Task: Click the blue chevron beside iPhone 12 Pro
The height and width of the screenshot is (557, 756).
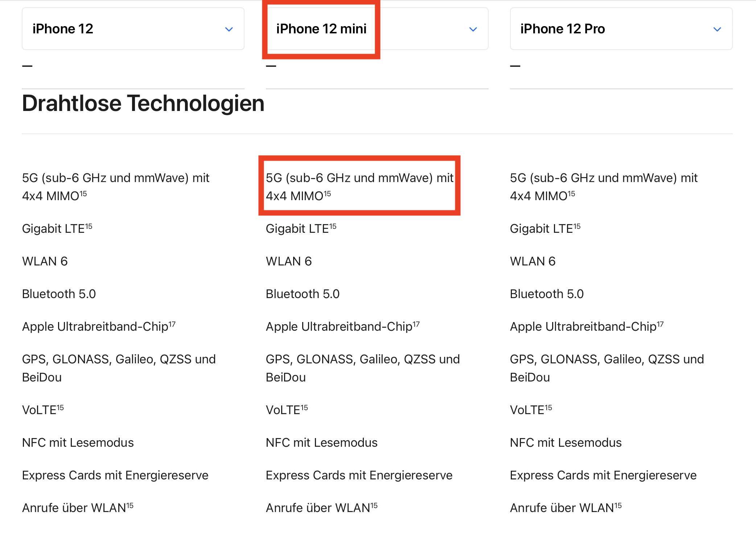Action: [x=717, y=29]
